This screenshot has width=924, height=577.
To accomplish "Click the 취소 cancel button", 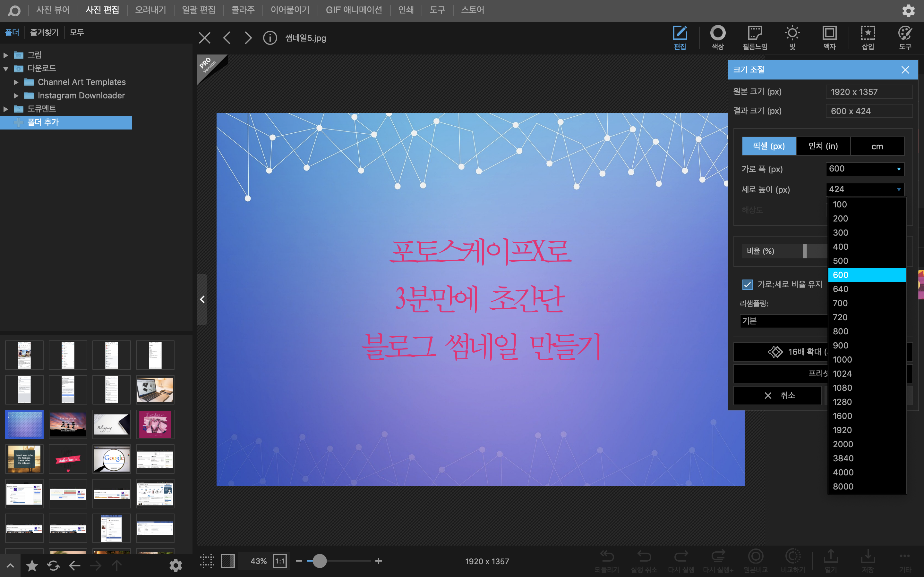I will (x=777, y=395).
